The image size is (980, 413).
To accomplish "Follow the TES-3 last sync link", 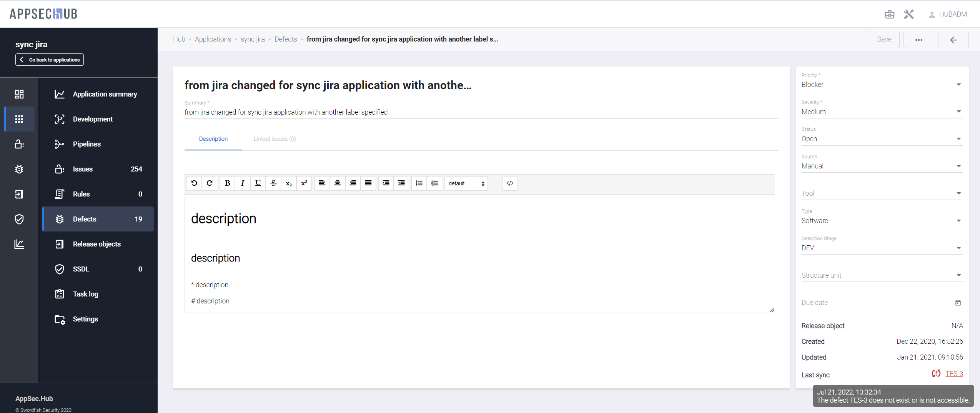I will pyautogui.click(x=954, y=374).
